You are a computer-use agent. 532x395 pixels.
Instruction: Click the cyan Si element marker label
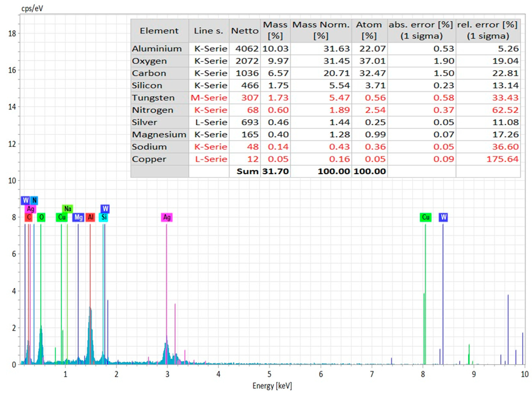point(104,217)
